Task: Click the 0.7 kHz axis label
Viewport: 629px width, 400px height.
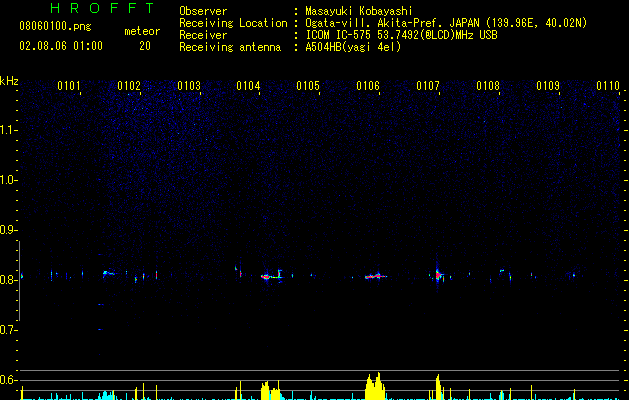Action: [x=7, y=330]
